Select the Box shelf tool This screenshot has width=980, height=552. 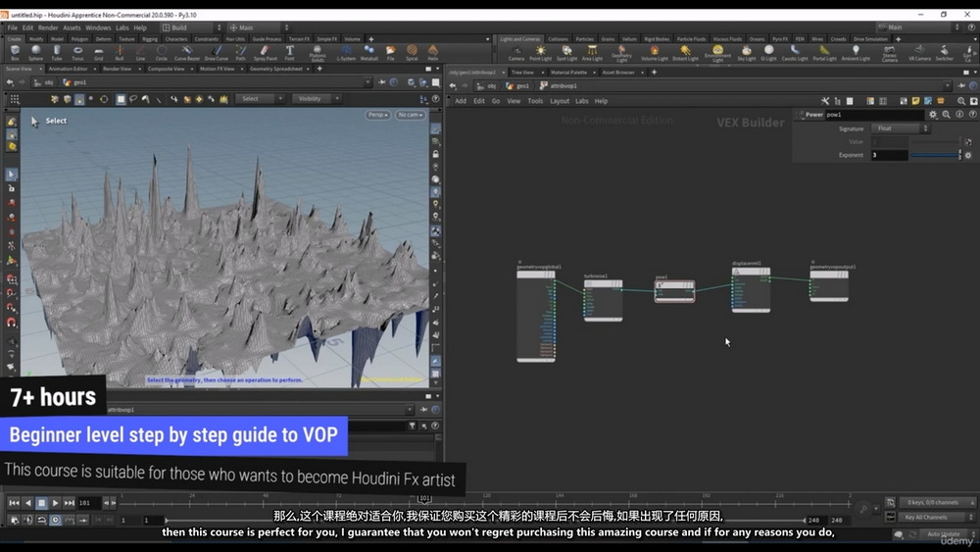click(15, 53)
